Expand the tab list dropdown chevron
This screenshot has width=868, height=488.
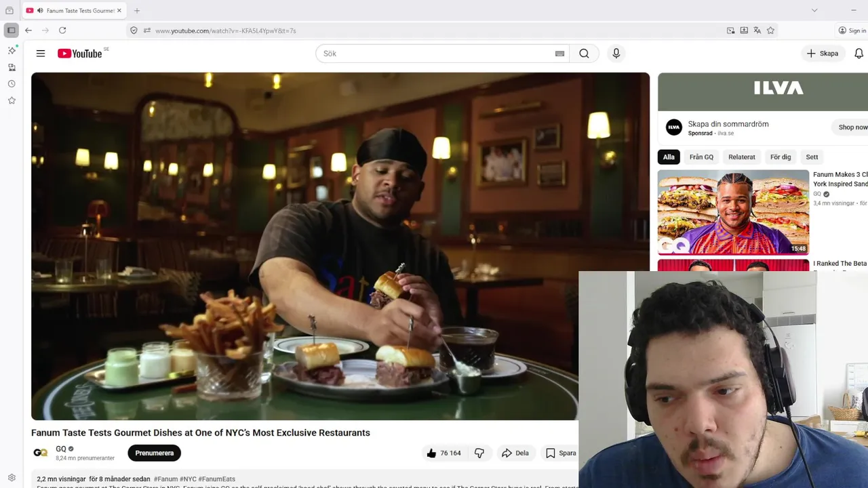pos(814,10)
